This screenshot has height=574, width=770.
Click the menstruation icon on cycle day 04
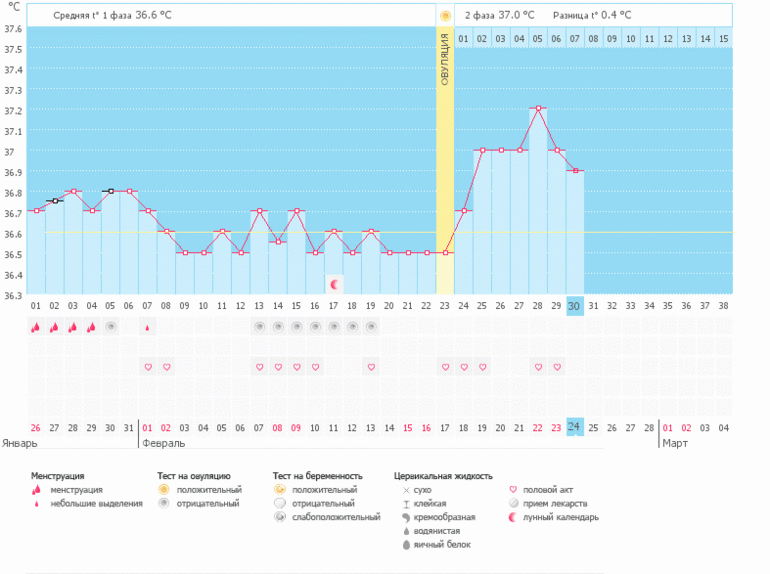click(x=92, y=327)
